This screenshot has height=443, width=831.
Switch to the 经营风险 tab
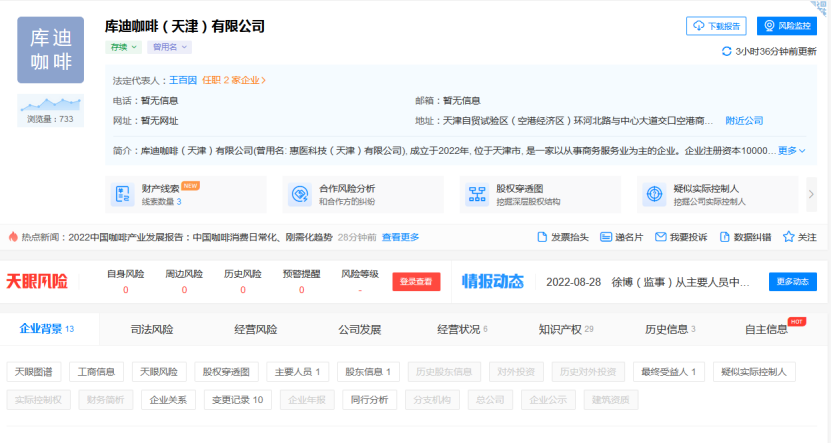[255, 330]
